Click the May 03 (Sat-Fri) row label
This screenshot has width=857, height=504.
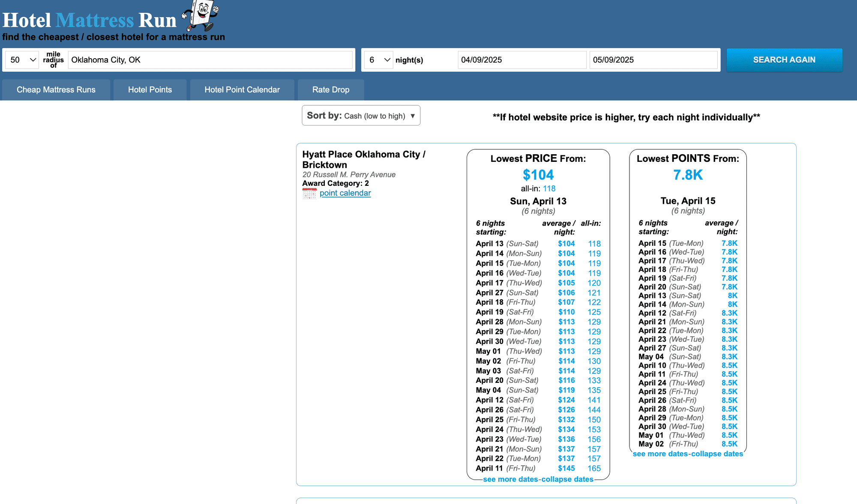505,371
